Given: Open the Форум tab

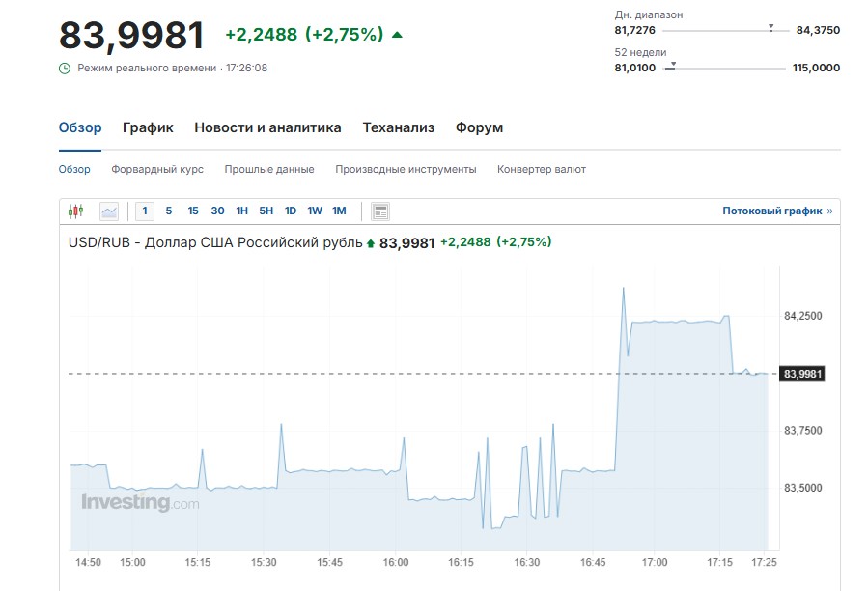Looking at the screenshot, I should pos(480,127).
